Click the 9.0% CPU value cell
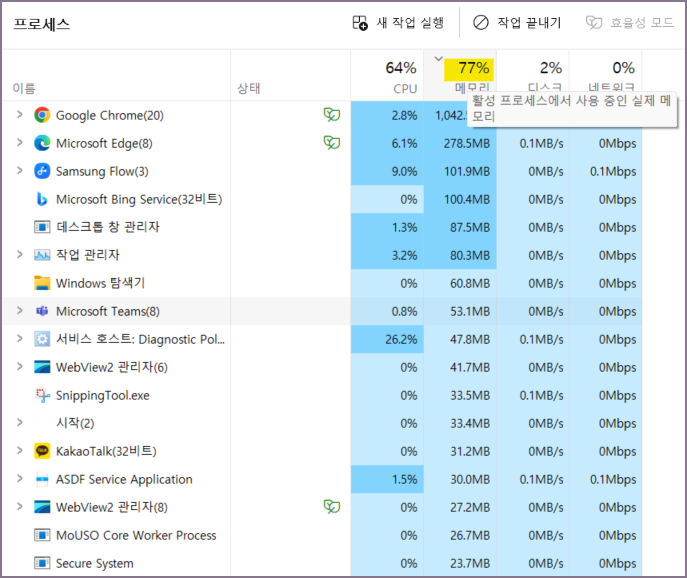This screenshot has width=687, height=578. click(x=387, y=171)
